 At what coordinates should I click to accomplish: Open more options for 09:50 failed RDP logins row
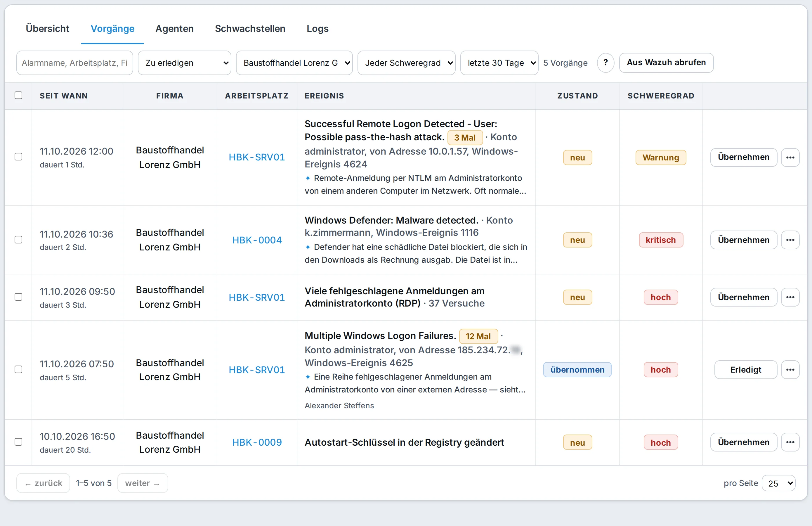790,297
